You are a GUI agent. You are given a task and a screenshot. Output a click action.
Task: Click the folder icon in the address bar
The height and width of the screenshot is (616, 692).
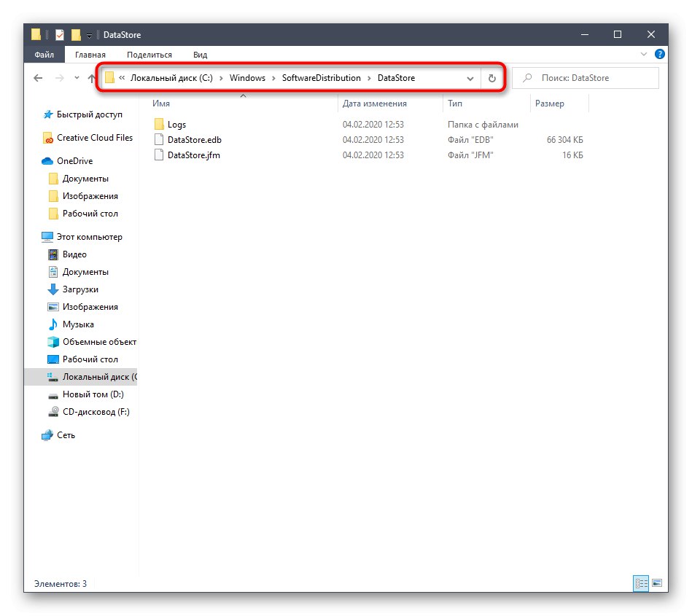[109, 78]
